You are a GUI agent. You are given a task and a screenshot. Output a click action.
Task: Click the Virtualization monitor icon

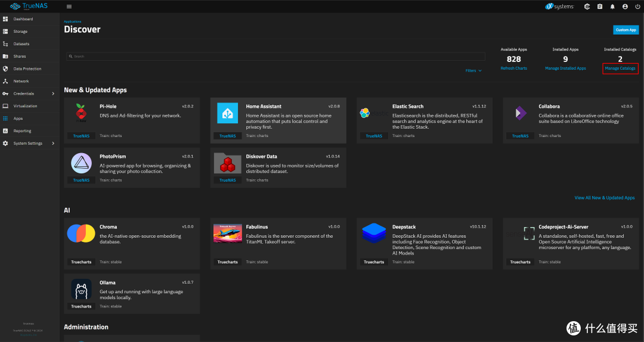pyautogui.click(x=5, y=106)
